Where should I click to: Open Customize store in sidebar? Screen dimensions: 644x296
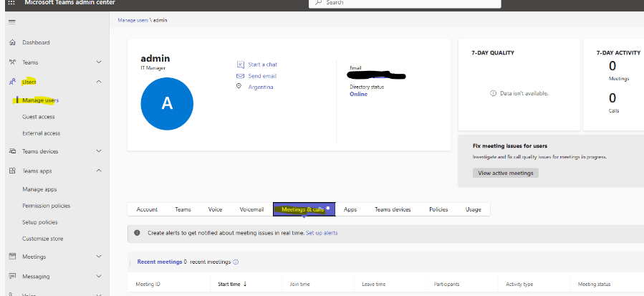tap(43, 239)
